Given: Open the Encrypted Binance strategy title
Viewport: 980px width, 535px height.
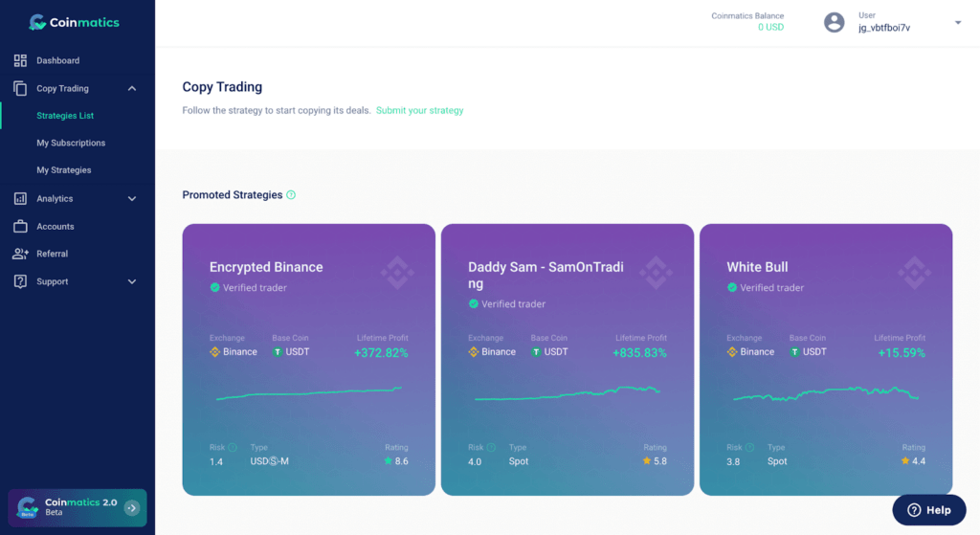Looking at the screenshot, I should point(266,267).
